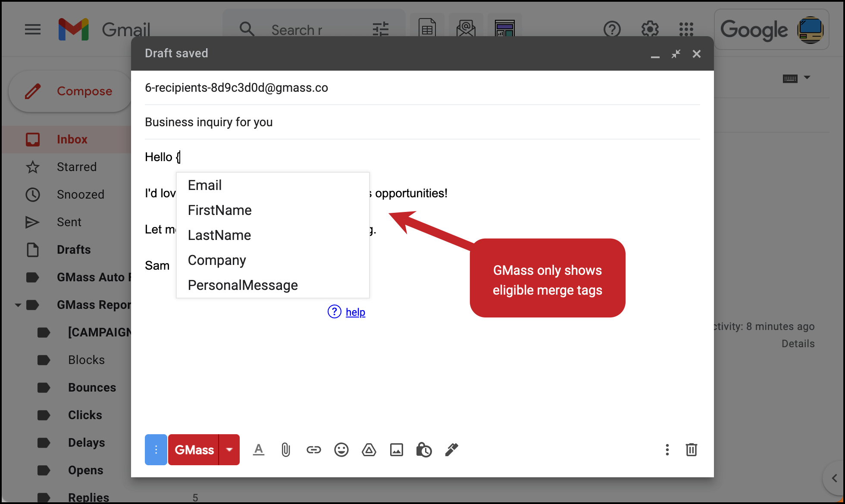Open the Inbox folder

pos(67,140)
